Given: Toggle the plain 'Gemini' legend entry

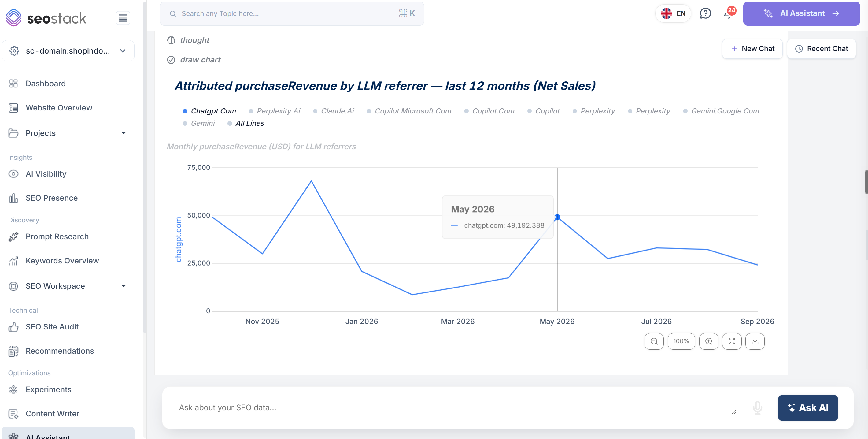Looking at the screenshot, I should [x=199, y=123].
